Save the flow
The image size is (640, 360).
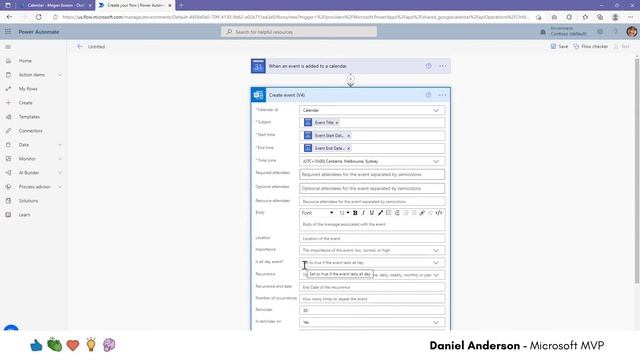[559, 47]
